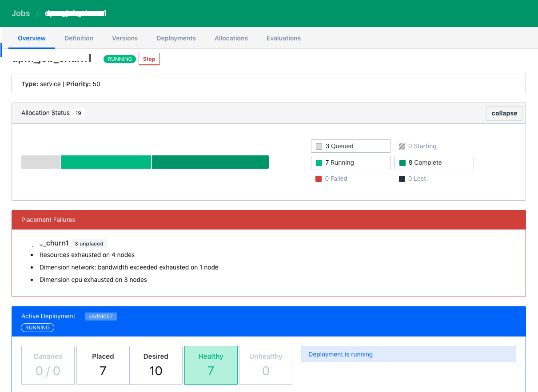Toggle the 7 Running allocation filter

pos(351,162)
